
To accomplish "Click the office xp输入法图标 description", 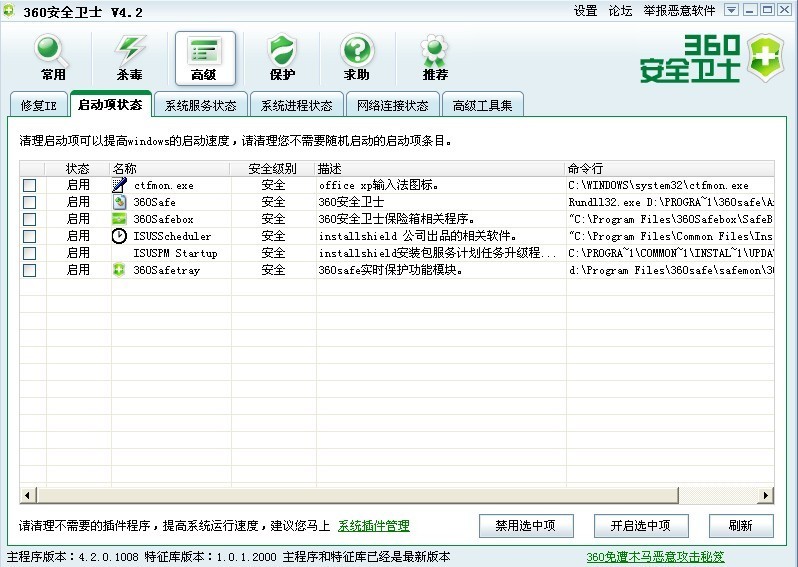I will point(379,185).
